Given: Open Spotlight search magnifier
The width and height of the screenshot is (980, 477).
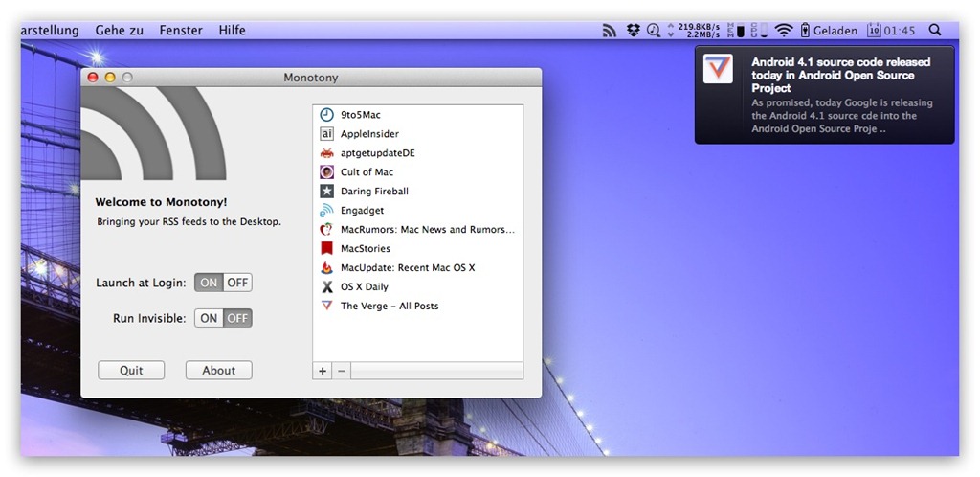Looking at the screenshot, I should click(x=935, y=30).
